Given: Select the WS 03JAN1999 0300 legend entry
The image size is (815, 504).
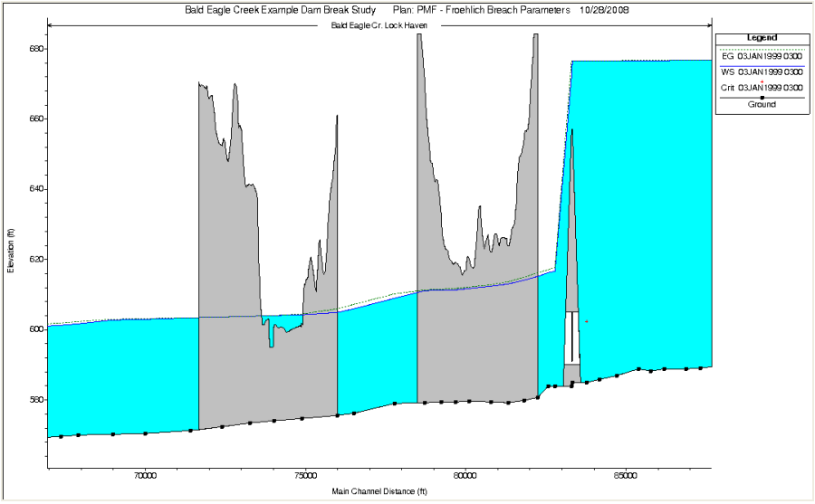Looking at the screenshot, I should 762,71.
